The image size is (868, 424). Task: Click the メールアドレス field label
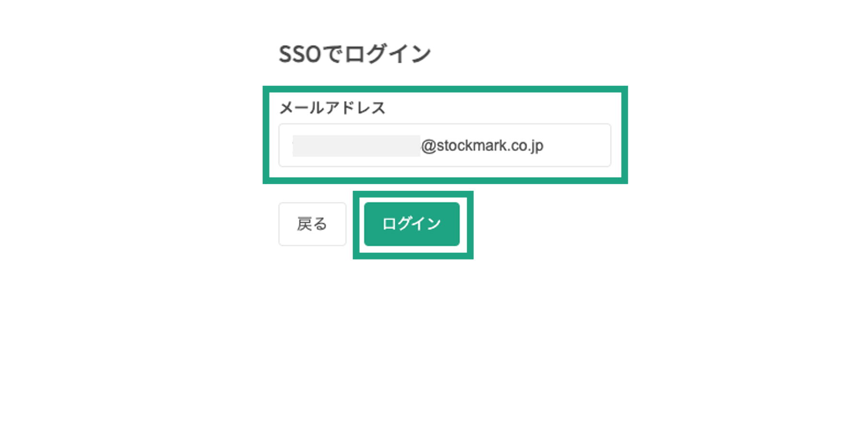pyautogui.click(x=332, y=108)
